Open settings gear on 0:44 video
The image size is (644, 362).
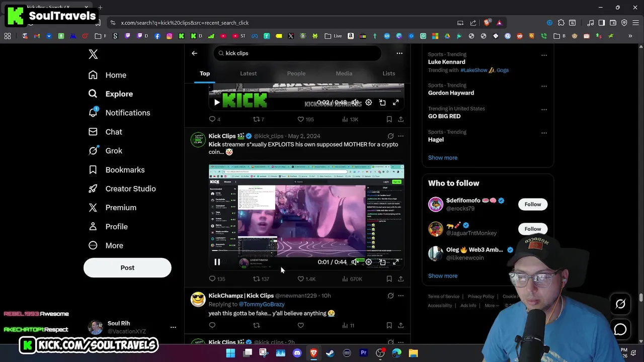pos(369,262)
